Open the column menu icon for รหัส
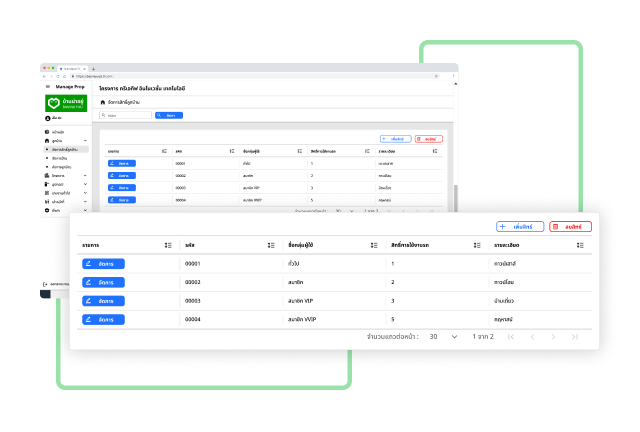Image resolution: width=640 pixels, height=432 pixels. click(272, 245)
